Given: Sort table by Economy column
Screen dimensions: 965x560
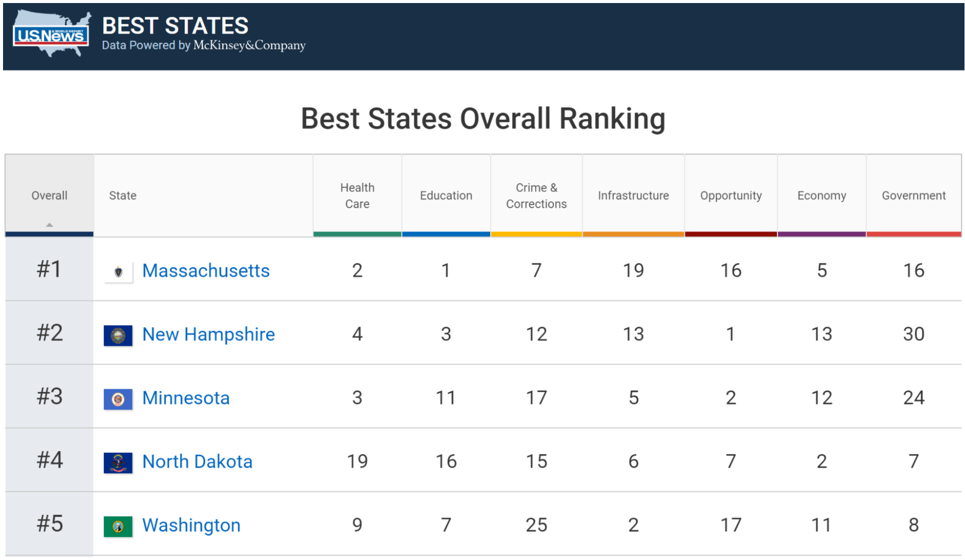Looking at the screenshot, I should [821, 196].
